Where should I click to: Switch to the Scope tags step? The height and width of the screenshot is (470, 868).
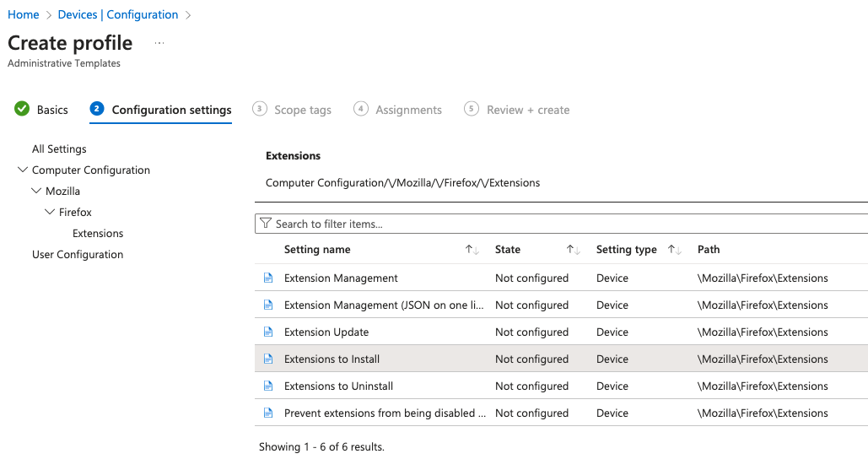click(292, 110)
